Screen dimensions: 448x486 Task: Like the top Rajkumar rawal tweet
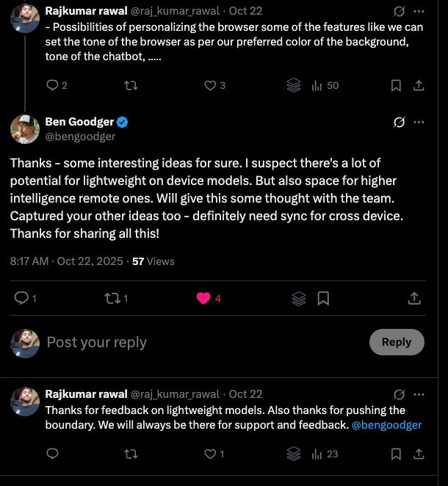[210, 85]
